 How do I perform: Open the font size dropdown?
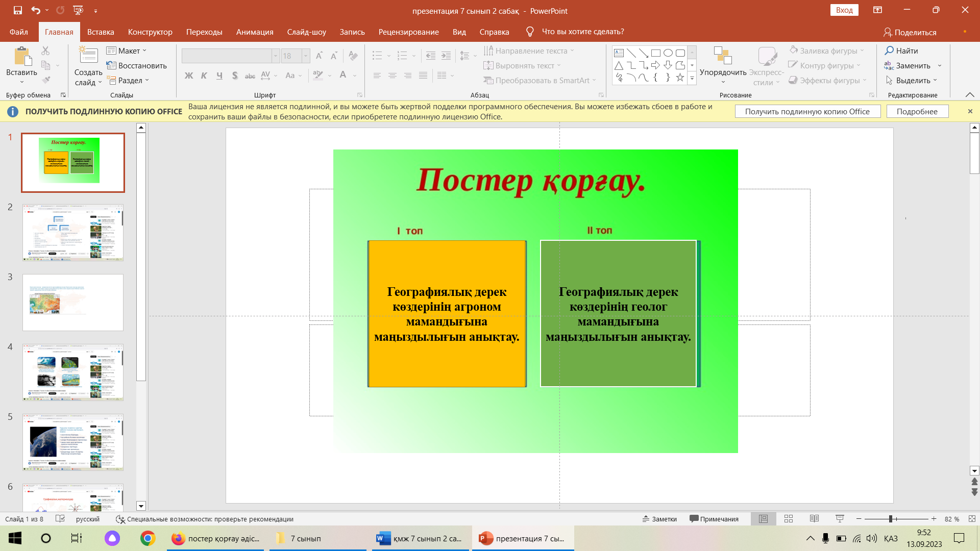306,56
